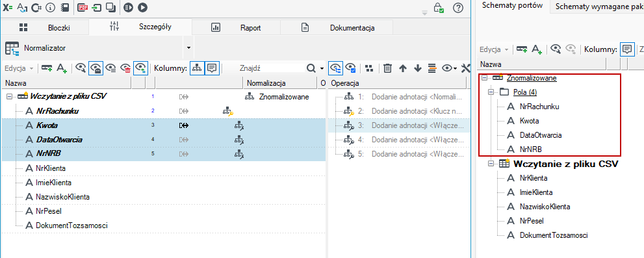Toggle comment column button in right panel
The width and height of the screenshot is (644, 258).
click(x=627, y=49)
